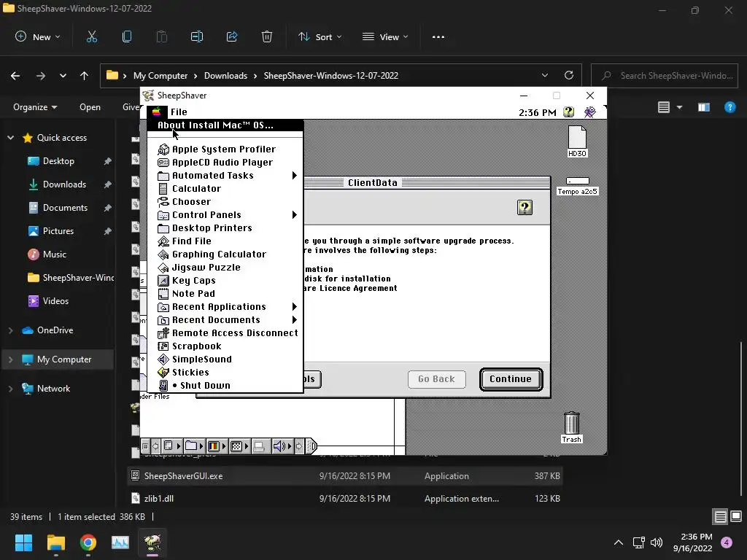747x560 pixels.
Task: Open Stickies
Action: [x=225, y=373]
